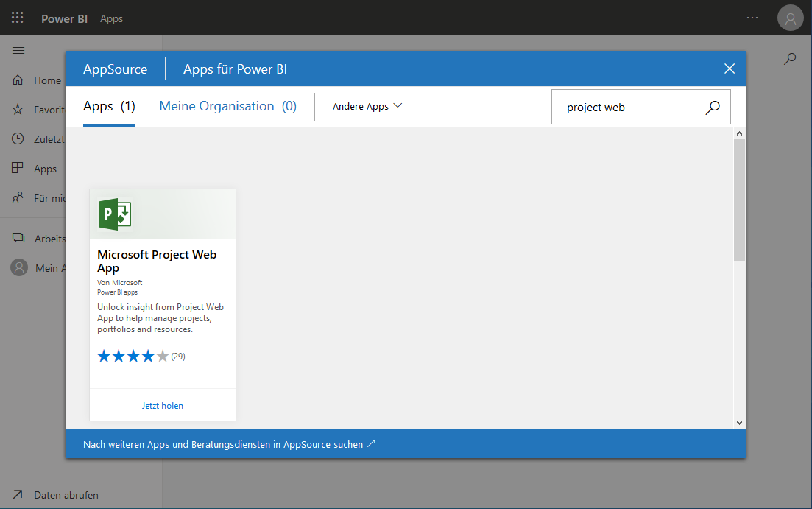
Task: Open Home in the sidebar
Action: point(47,80)
